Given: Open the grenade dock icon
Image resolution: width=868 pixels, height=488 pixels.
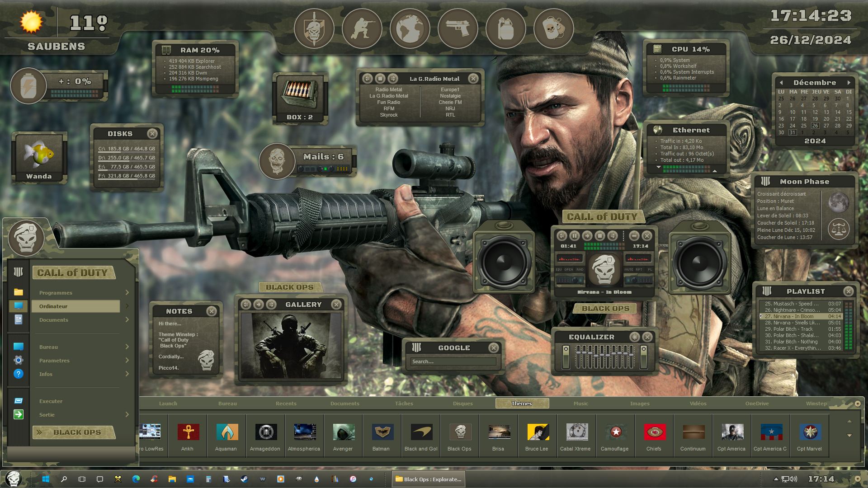Looking at the screenshot, I should tap(506, 29).
